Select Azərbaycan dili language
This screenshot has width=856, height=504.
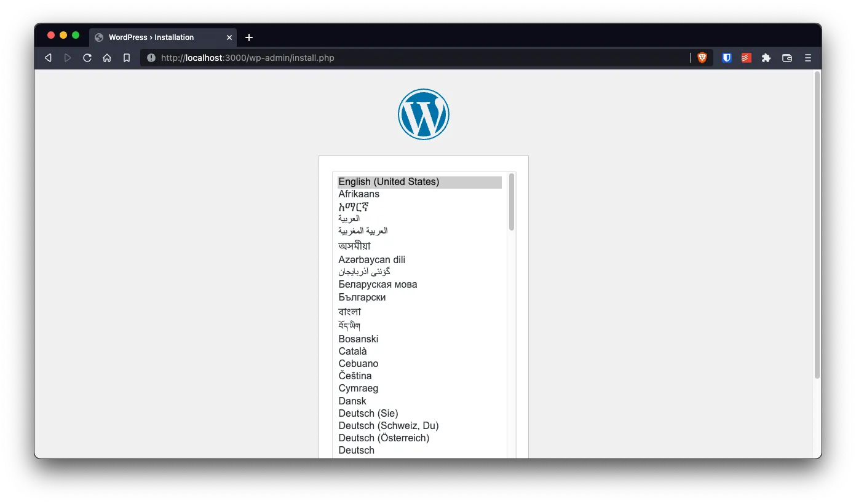[419, 260]
